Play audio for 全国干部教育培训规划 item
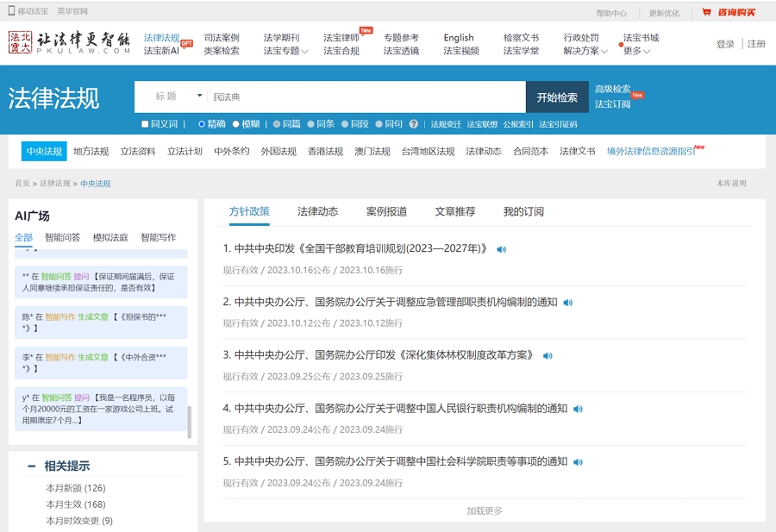This screenshot has width=776, height=532. pyautogui.click(x=502, y=249)
